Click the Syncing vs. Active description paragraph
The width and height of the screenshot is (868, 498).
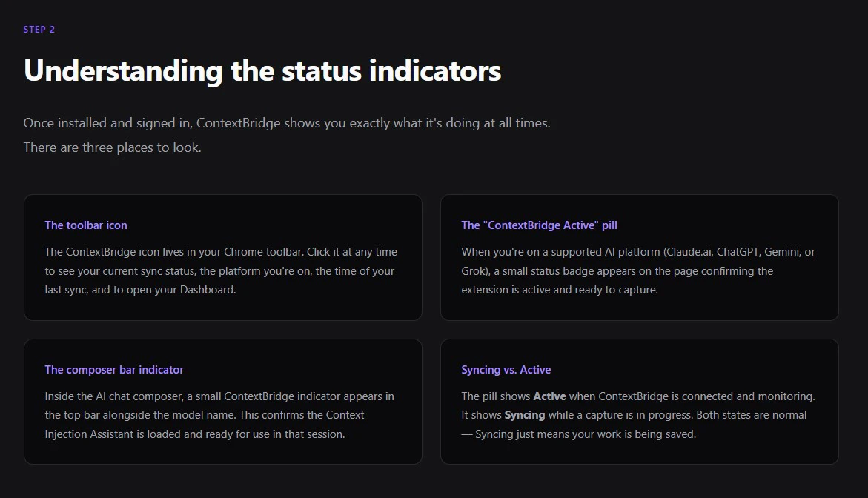tap(638, 415)
